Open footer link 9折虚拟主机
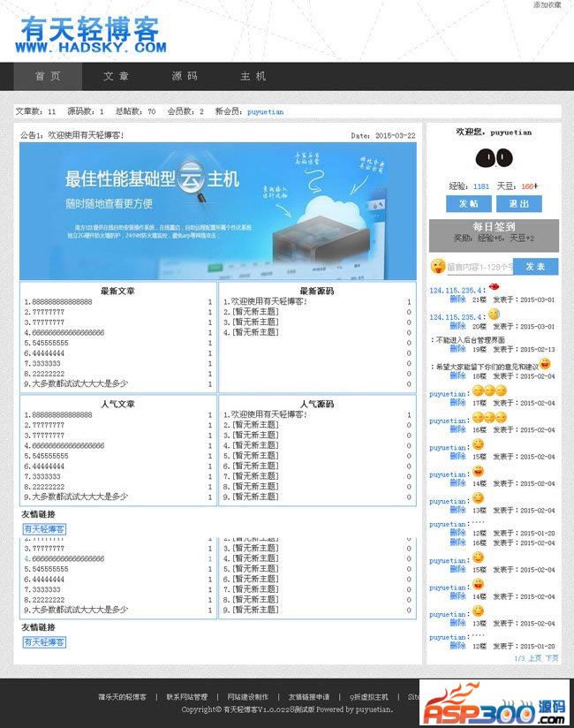The image size is (574, 728). point(369,697)
